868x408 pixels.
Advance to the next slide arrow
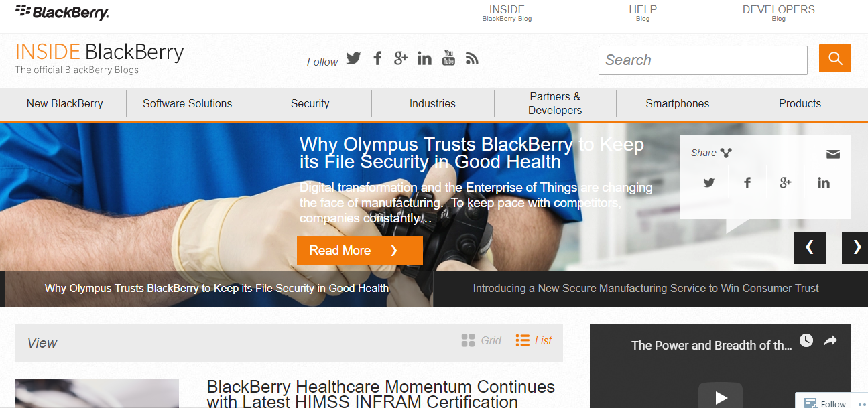tap(855, 248)
